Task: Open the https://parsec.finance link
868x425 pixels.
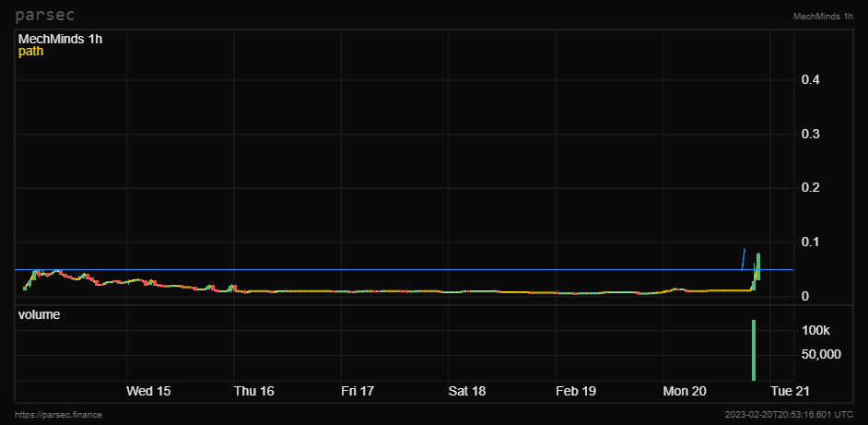Action: tap(58, 415)
